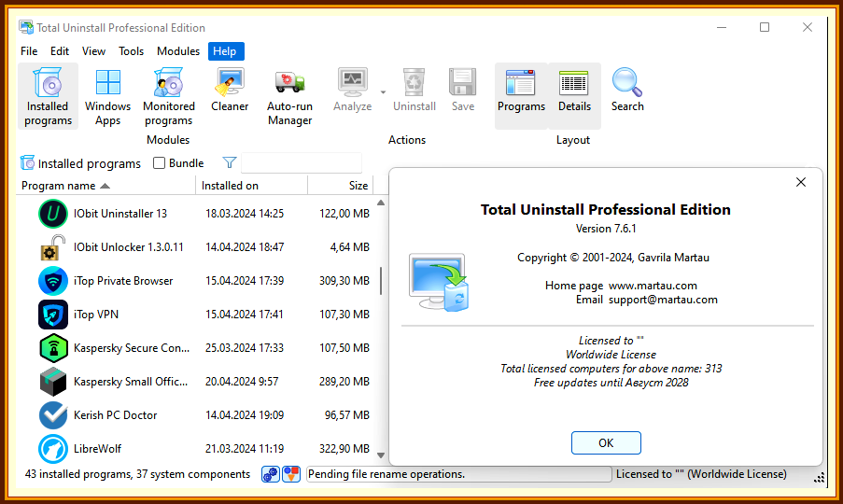The image size is (843, 504).
Task: Click the second status bar colored icon
Action: [x=291, y=474]
